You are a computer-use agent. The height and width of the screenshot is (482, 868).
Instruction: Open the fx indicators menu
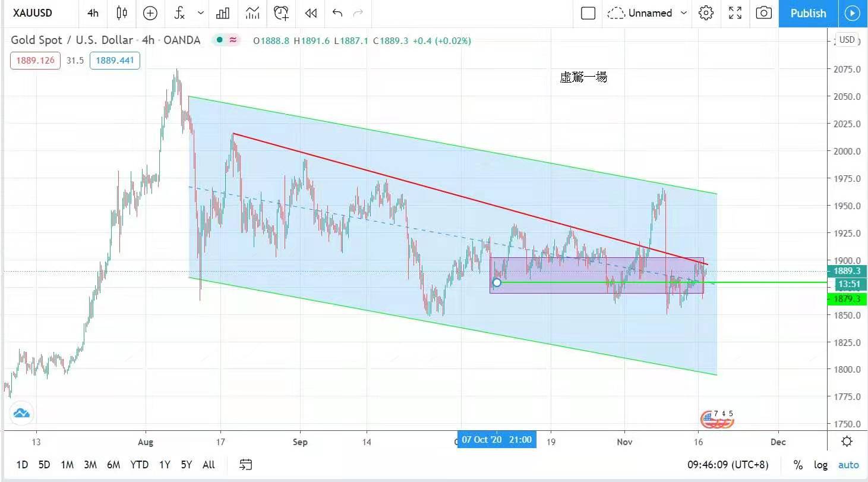(179, 13)
